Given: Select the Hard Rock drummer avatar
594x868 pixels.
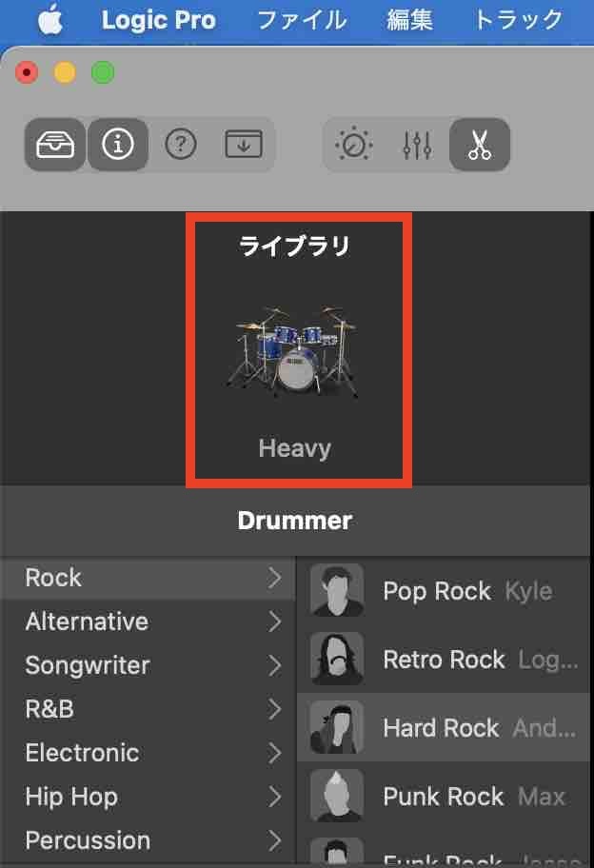Looking at the screenshot, I should tap(337, 728).
